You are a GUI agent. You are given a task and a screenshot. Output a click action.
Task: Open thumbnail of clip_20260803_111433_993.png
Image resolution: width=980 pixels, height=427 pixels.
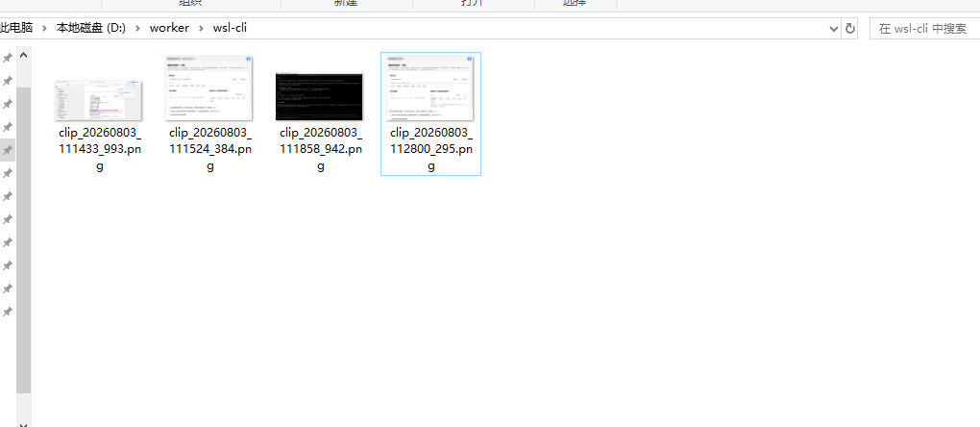tap(98, 100)
